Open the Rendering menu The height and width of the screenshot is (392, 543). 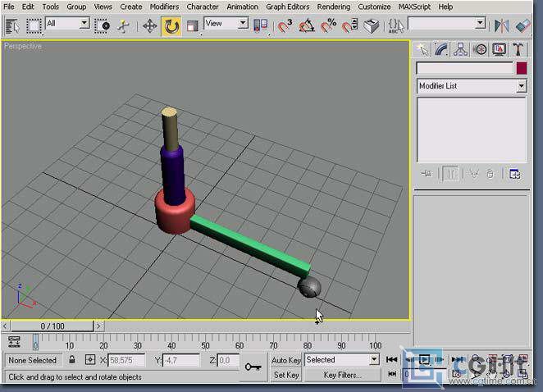pyautogui.click(x=334, y=7)
